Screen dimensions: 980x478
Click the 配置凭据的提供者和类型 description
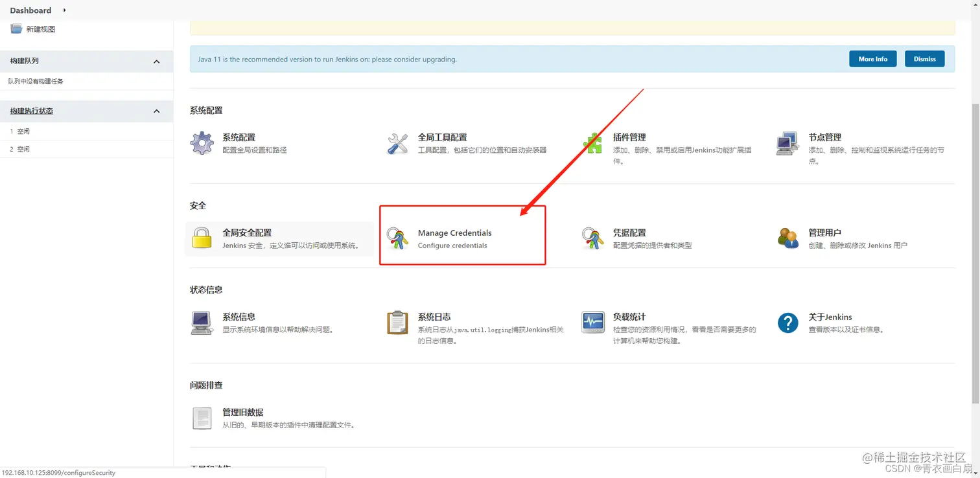click(653, 245)
